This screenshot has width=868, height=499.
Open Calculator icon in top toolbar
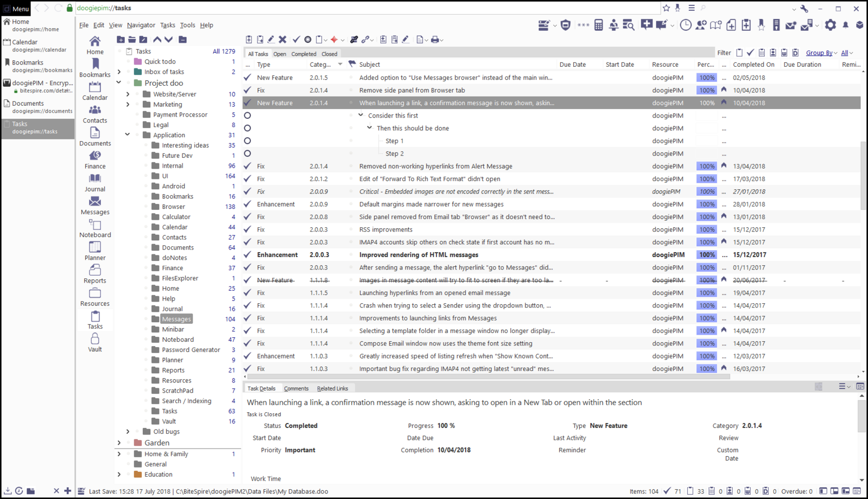pyautogui.click(x=598, y=25)
